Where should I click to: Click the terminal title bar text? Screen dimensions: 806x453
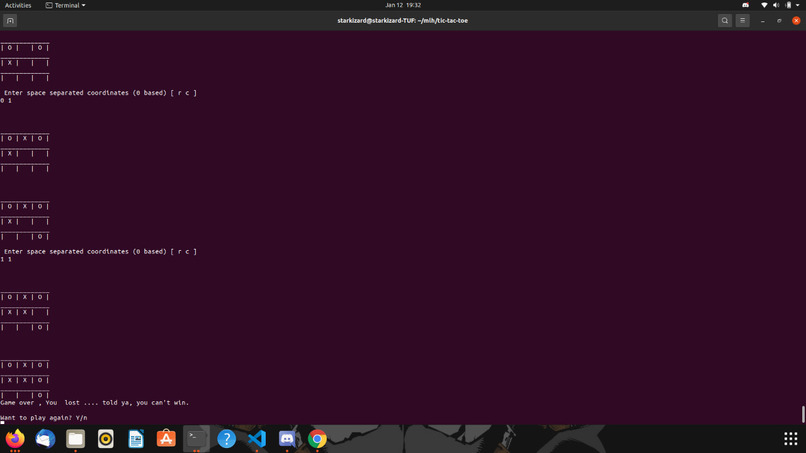(402, 21)
